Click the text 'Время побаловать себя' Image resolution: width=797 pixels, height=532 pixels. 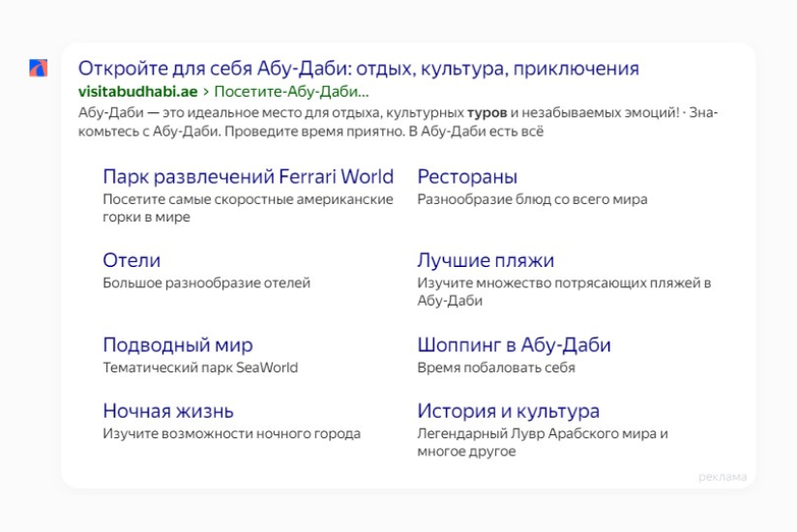click(496, 368)
